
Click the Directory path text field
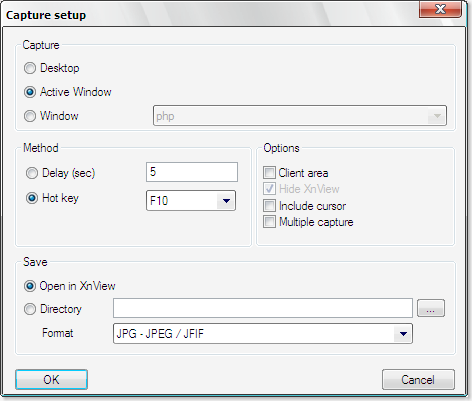pos(263,308)
